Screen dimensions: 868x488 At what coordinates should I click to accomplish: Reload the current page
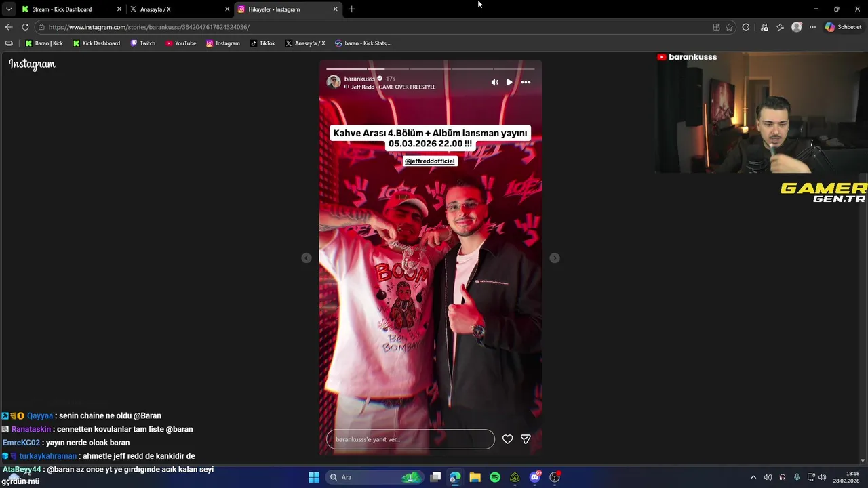(x=25, y=27)
